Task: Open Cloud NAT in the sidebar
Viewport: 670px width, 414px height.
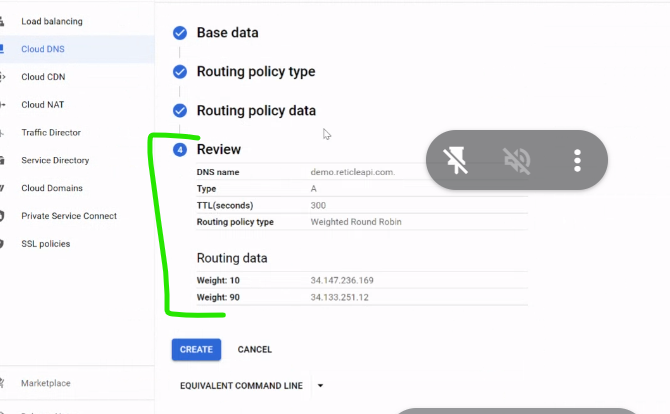Action: [42, 105]
